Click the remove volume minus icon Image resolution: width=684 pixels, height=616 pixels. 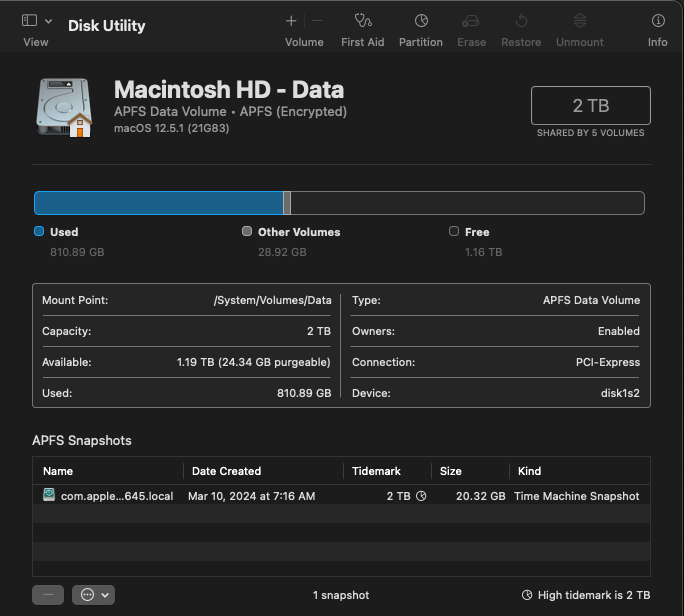click(317, 21)
